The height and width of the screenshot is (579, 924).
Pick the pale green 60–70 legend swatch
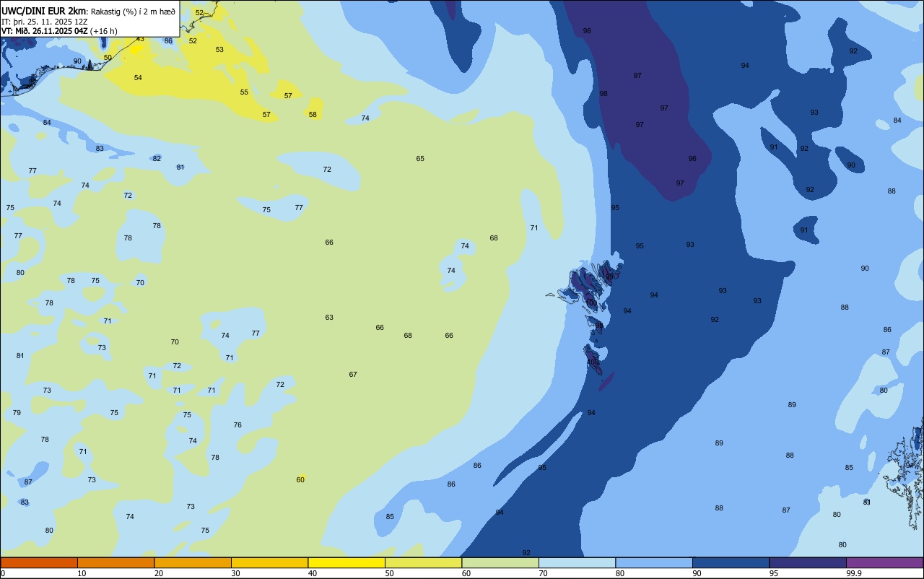click(500, 562)
